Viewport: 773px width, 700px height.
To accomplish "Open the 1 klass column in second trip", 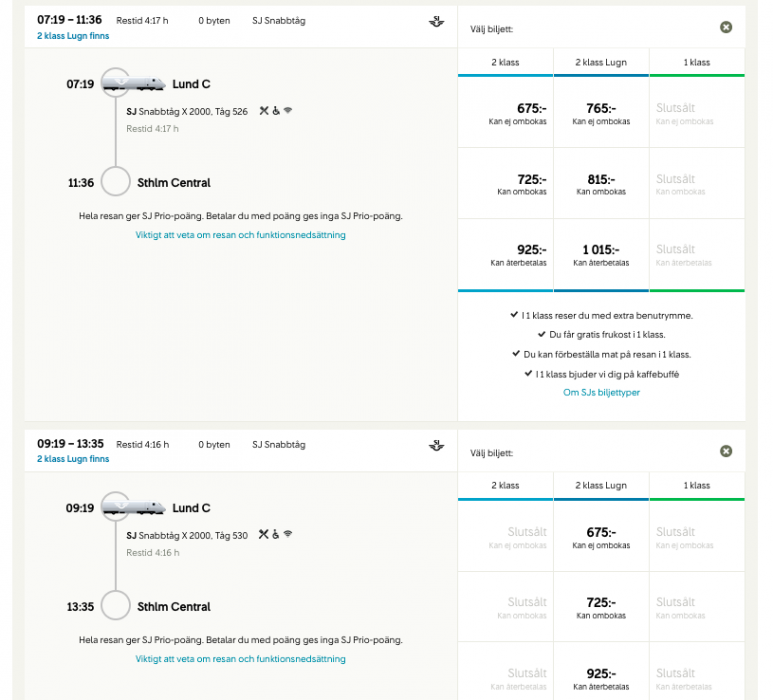I will [x=697, y=486].
